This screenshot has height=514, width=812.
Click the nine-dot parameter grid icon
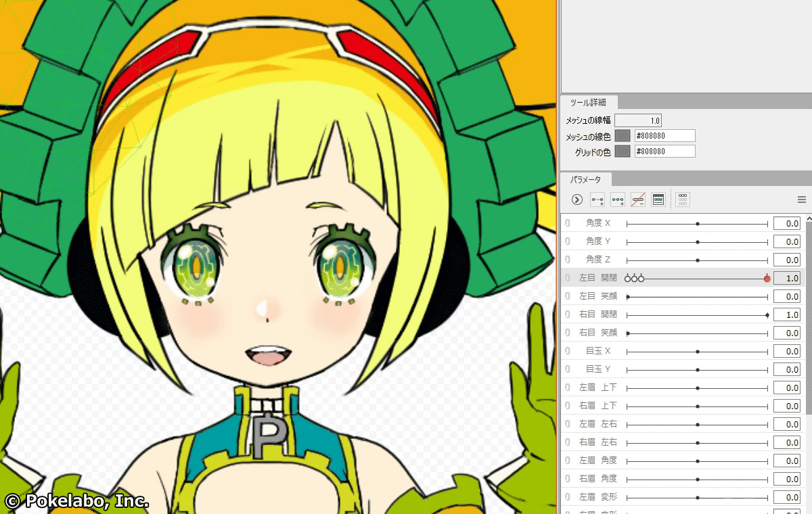pos(683,200)
